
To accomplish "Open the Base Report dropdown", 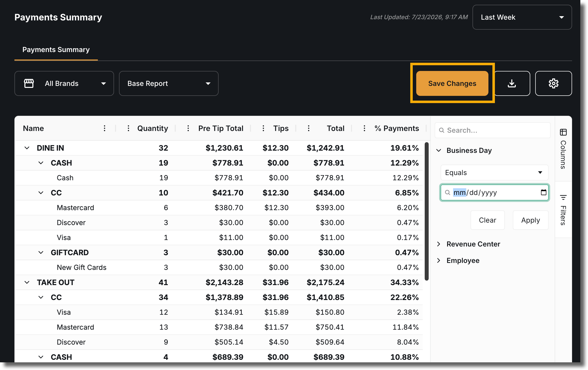I will (x=169, y=83).
